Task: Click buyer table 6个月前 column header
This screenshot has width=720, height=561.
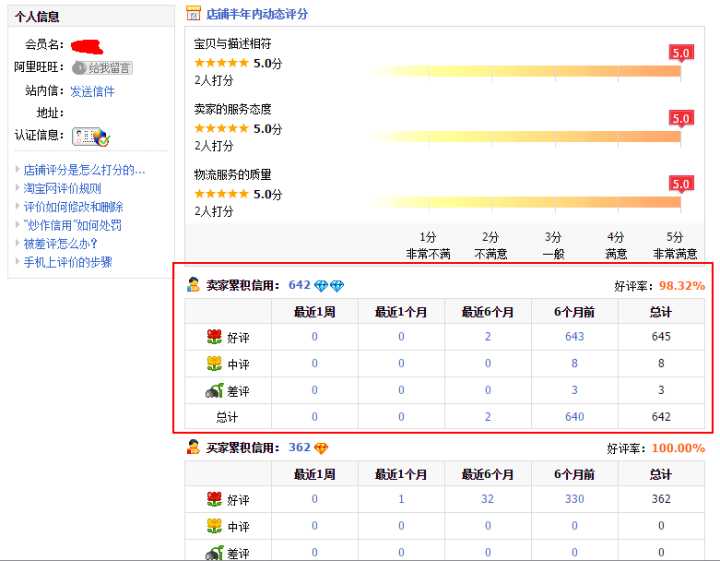Action: click(x=574, y=474)
